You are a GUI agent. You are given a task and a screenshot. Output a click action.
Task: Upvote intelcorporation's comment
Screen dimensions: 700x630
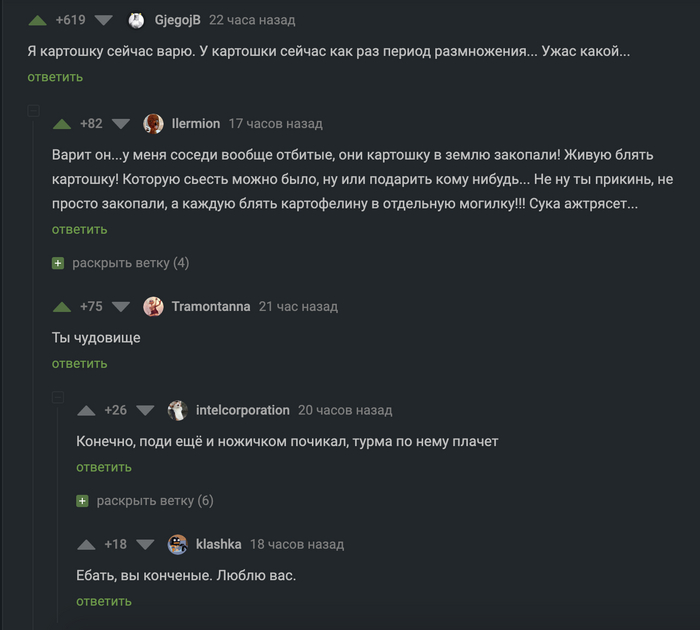[86, 410]
